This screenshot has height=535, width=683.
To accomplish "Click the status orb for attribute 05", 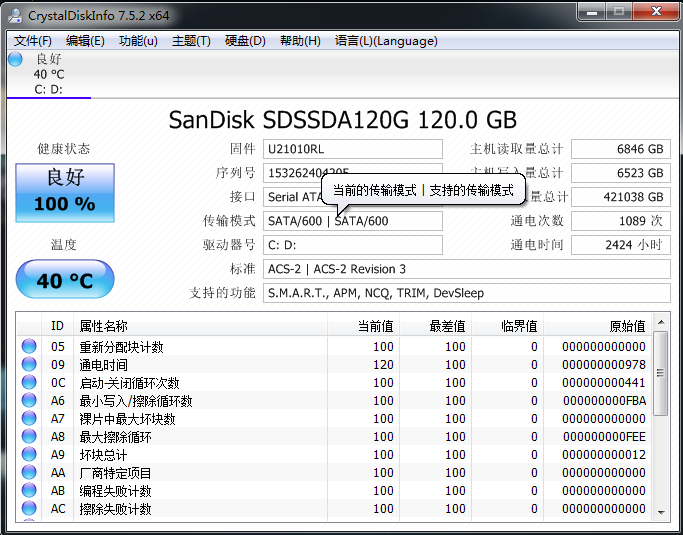I will pos(29,346).
